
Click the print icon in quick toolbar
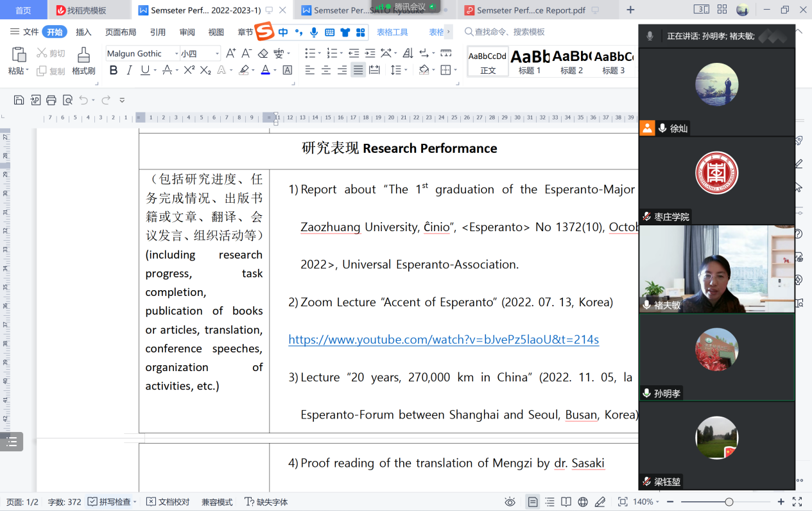(x=51, y=100)
